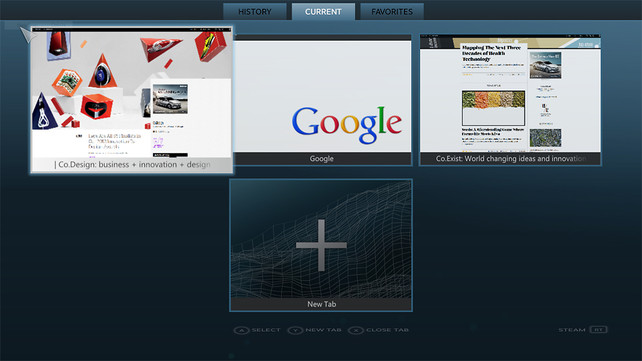Select the CURRENT tab

point(323,11)
